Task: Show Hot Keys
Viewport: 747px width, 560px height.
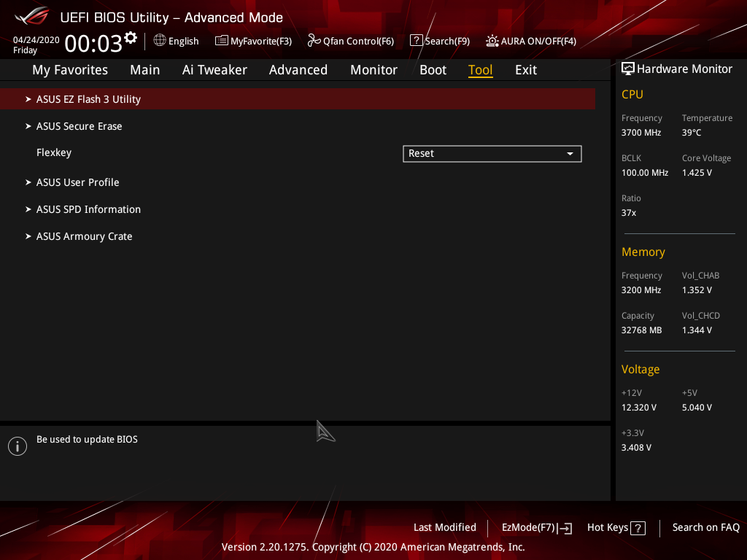Action: 616,528
